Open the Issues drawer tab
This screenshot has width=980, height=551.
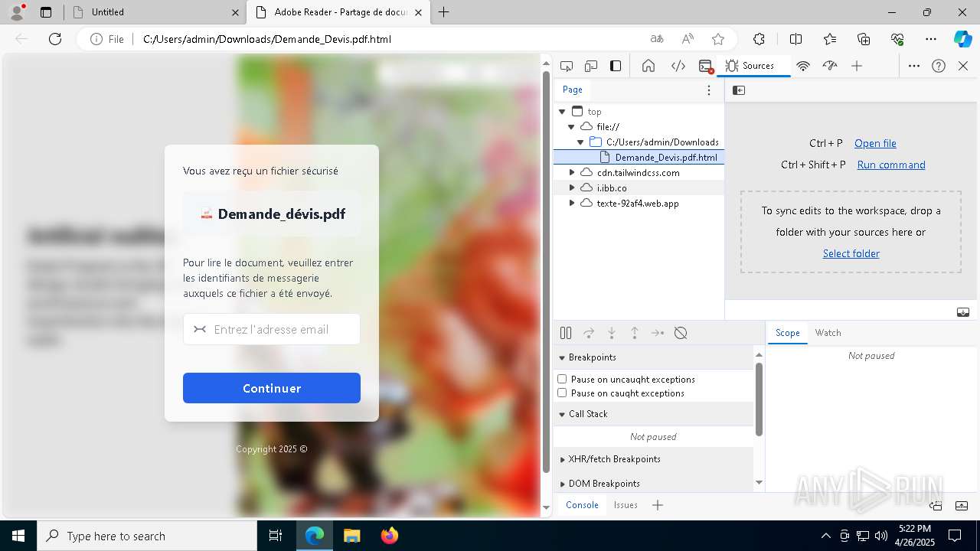[626, 504]
